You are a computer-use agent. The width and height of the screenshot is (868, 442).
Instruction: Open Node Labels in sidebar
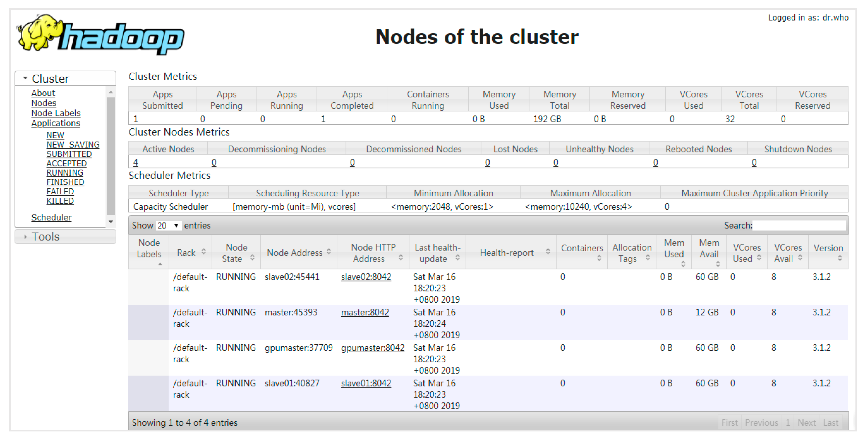pos(56,113)
